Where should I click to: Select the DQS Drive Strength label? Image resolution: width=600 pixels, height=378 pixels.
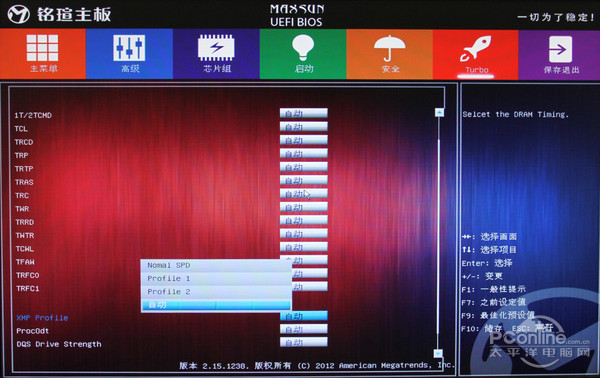click(x=59, y=344)
